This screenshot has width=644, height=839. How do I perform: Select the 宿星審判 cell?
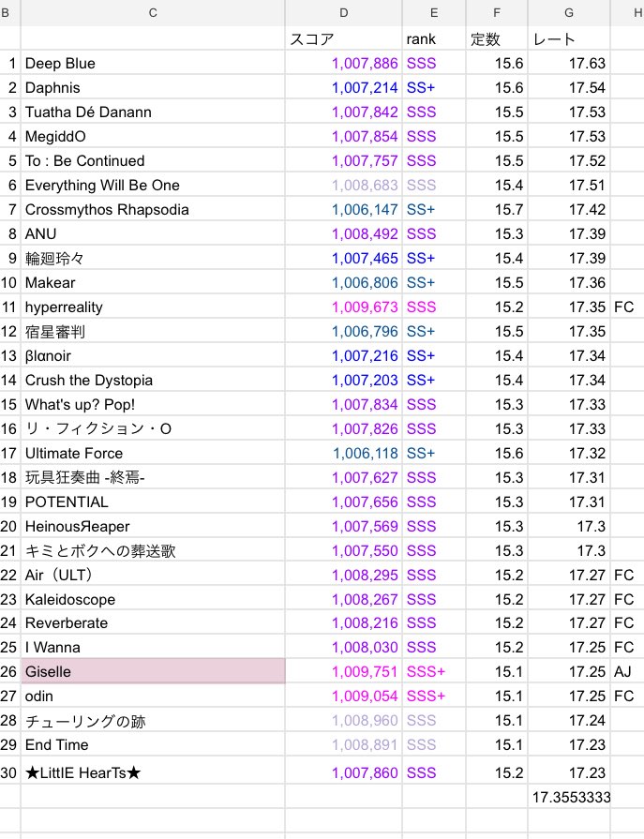(153, 331)
